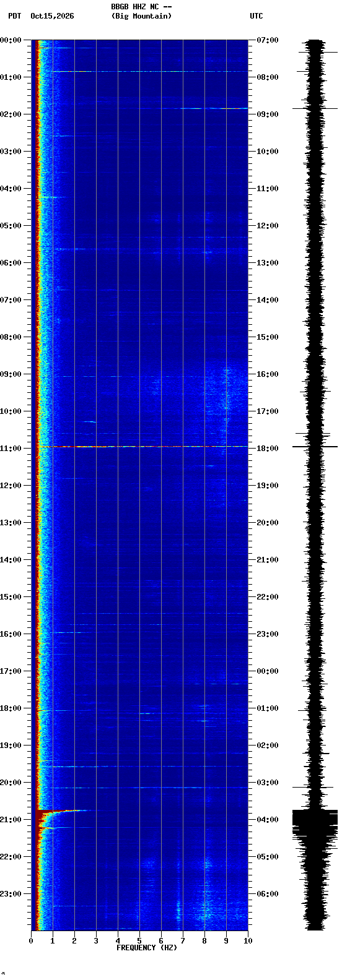Image resolution: width=342 pixels, height=980 pixels.
Task: Click PDT axis label '21:00'
Action: pos(11,820)
